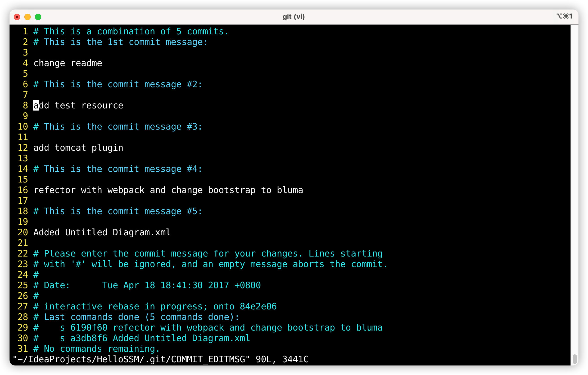Click the 'refector with webpack' commit line
588x375 pixels.
(168, 190)
